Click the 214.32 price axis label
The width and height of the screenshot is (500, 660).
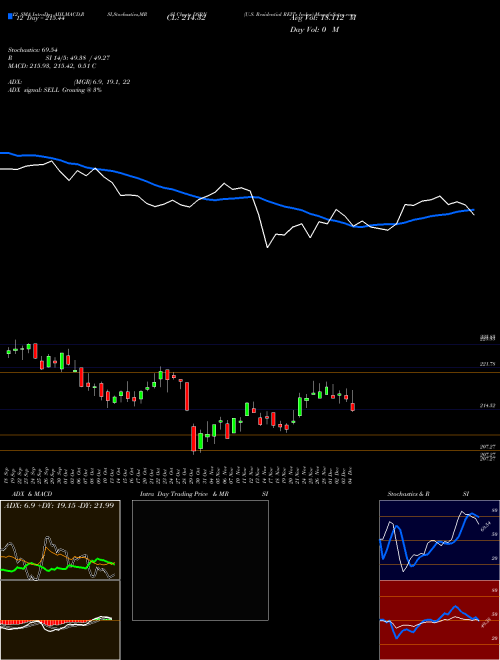[488, 405]
